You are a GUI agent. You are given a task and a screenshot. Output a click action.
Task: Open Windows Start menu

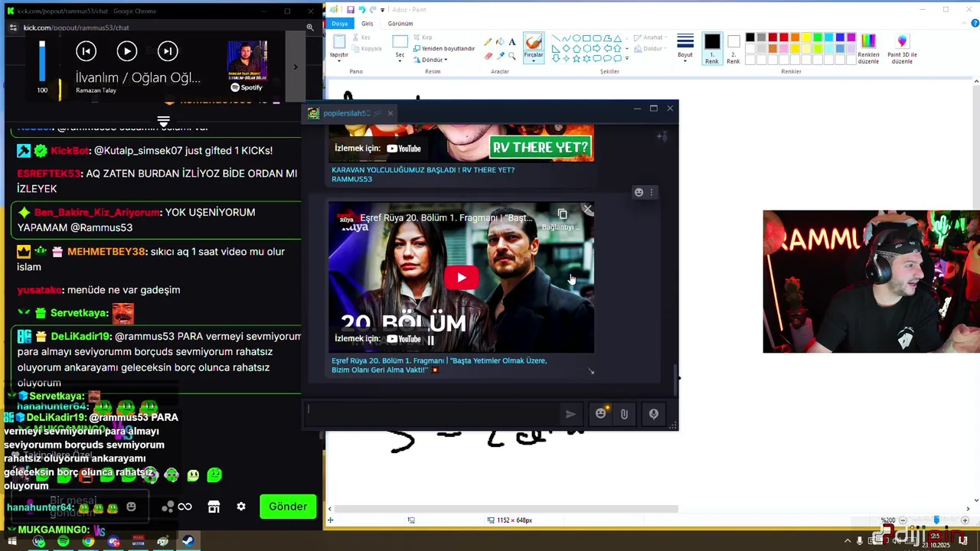12,542
